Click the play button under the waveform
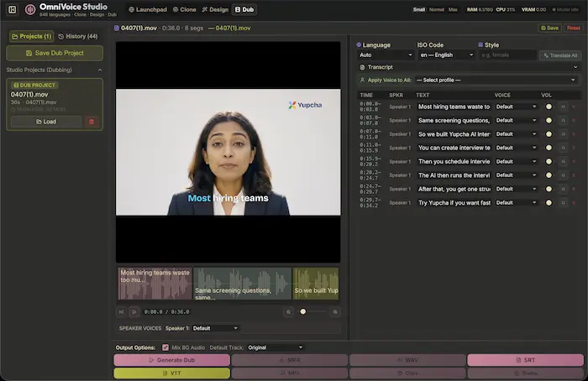The height and width of the screenshot is (381, 588). [134, 311]
